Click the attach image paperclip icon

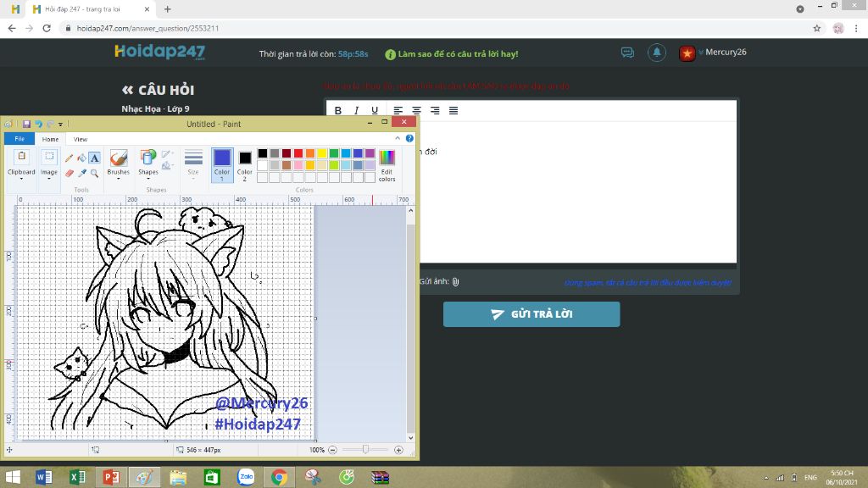pos(455,281)
